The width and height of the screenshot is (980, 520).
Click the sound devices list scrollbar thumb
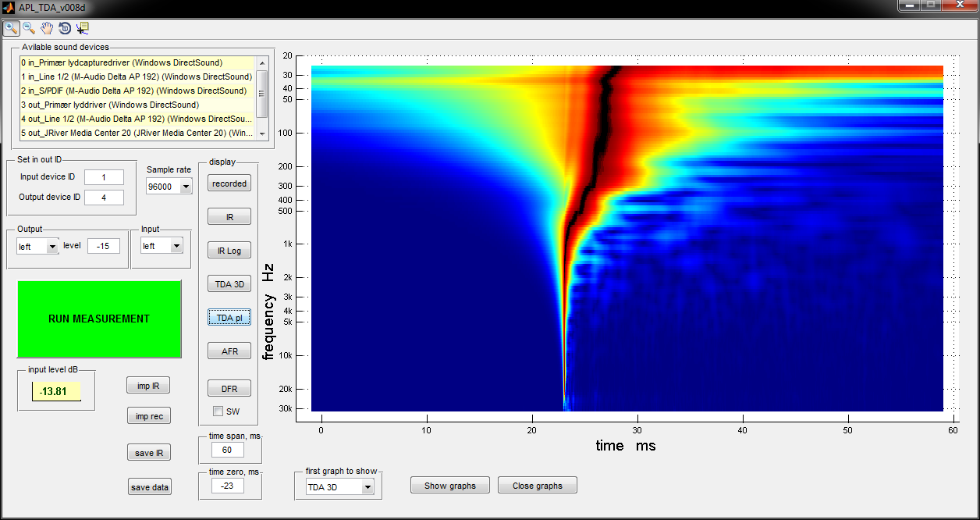click(262, 93)
